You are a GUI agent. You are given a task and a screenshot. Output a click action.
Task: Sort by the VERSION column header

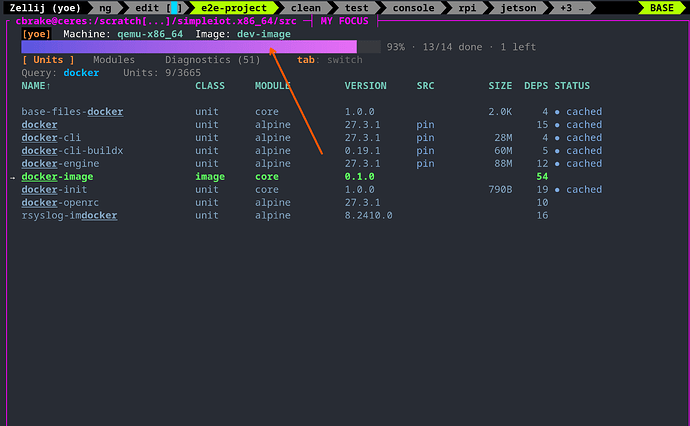tap(365, 86)
